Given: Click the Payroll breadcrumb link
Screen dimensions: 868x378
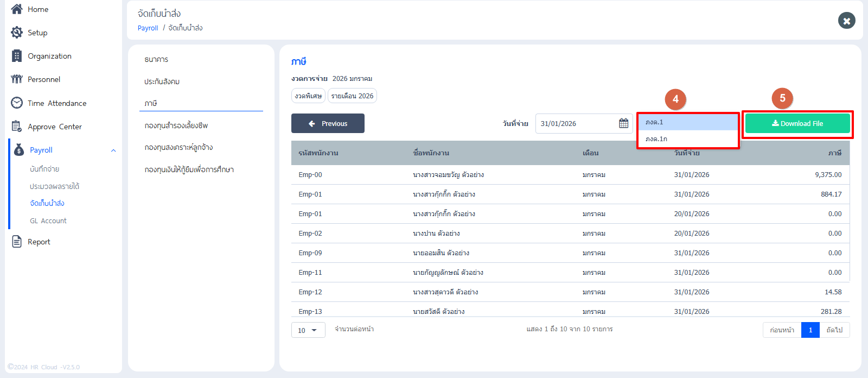Looking at the screenshot, I should pyautogui.click(x=148, y=28).
